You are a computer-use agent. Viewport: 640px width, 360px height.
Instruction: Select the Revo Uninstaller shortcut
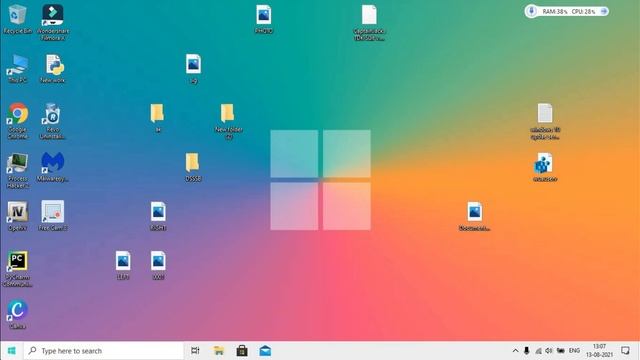[x=53, y=121]
